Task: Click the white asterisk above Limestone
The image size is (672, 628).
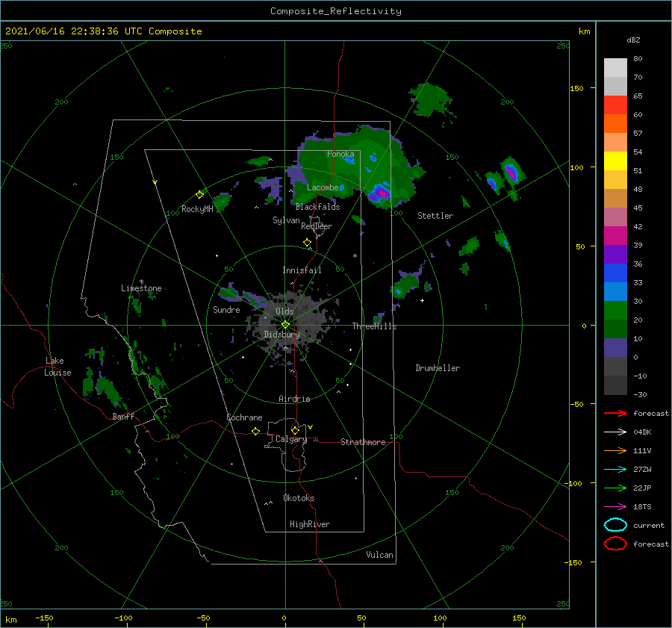Action: click(x=141, y=282)
